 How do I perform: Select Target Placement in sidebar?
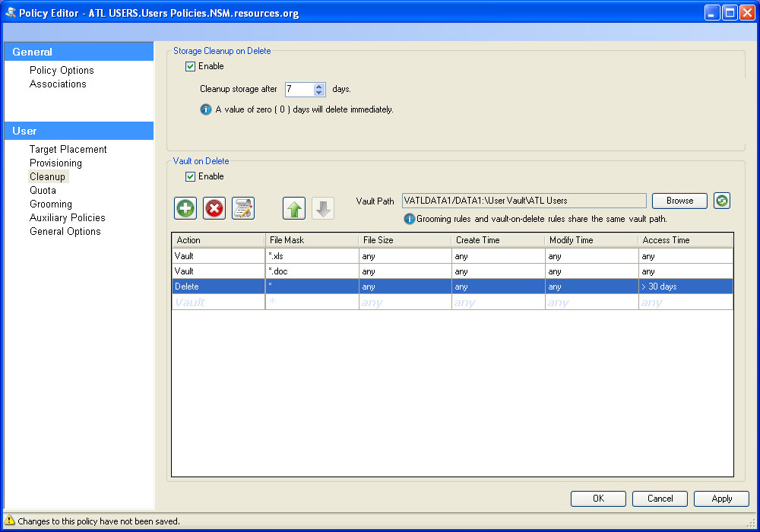coord(68,149)
